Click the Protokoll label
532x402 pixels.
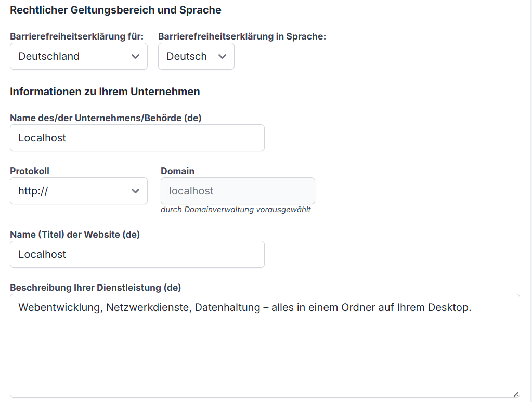click(30, 171)
